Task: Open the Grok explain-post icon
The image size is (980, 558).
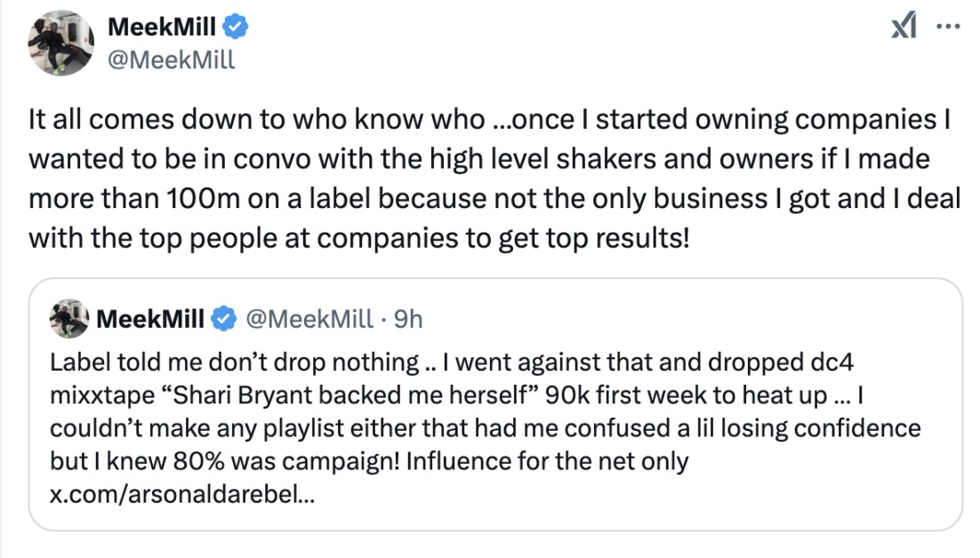Action: point(904,27)
